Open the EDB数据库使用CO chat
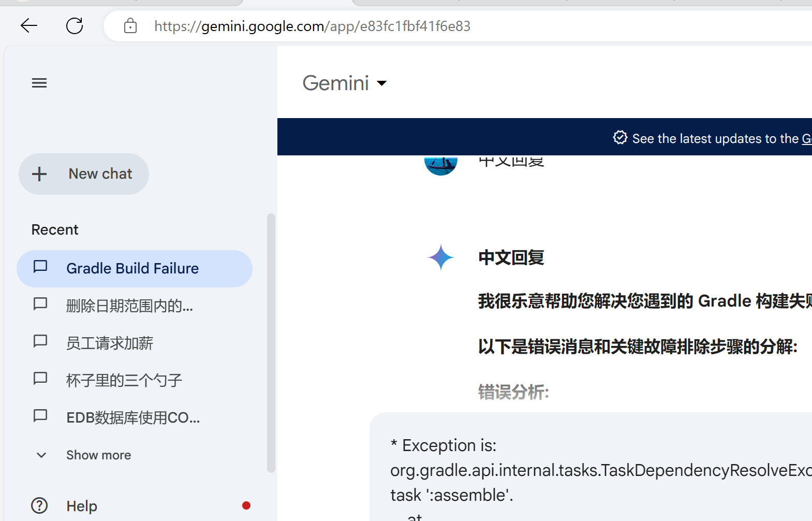The image size is (812, 521). click(135, 418)
